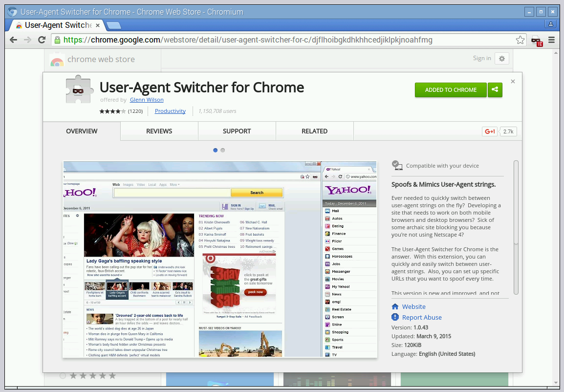The width and height of the screenshot is (564, 392).
Task: Click the Compatible with your device text
Action: 442,166
